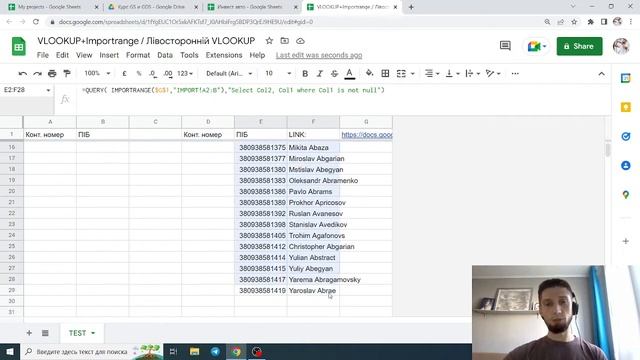
Task: Format selection as percent
Action: coord(139,73)
